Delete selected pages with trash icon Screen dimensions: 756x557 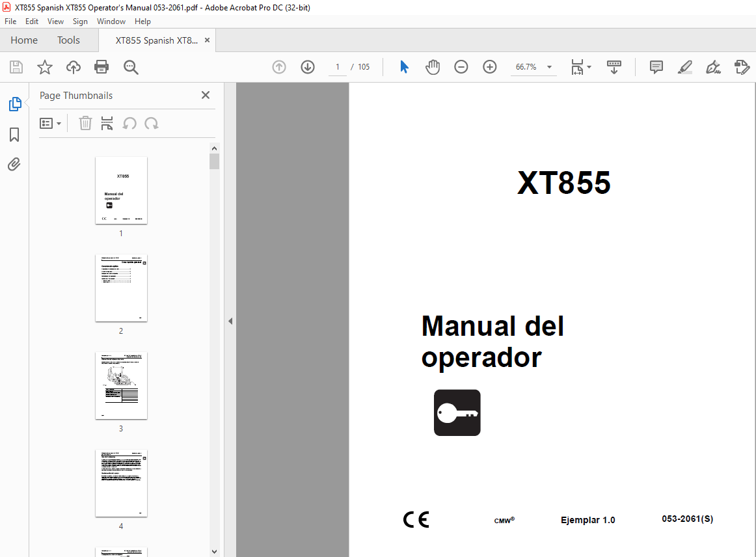(85, 124)
